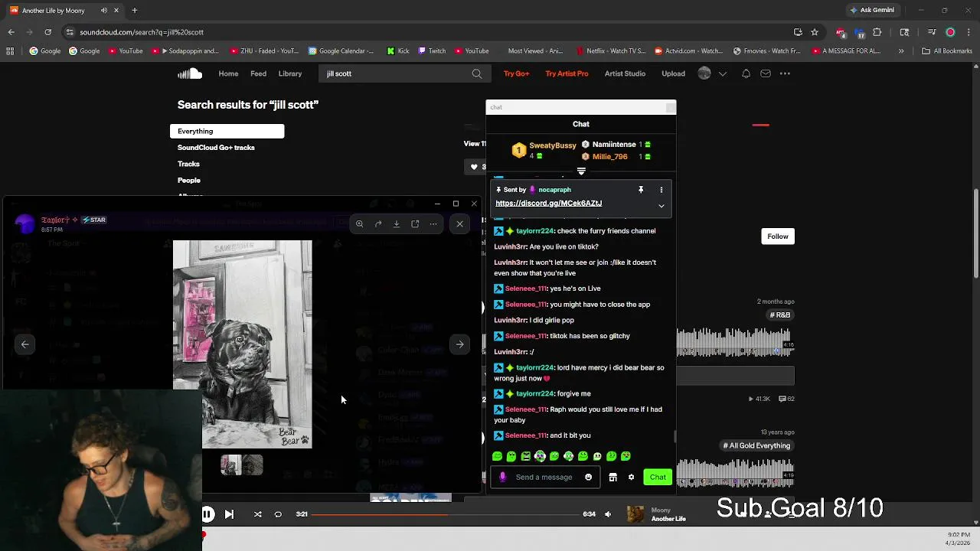Collapse the pinned Discord message

coord(661,205)
